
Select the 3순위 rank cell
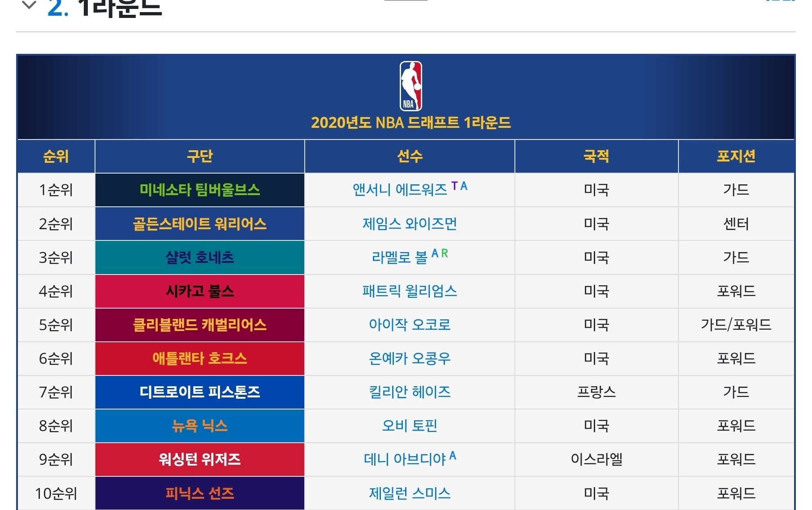(x=56, y=257)
